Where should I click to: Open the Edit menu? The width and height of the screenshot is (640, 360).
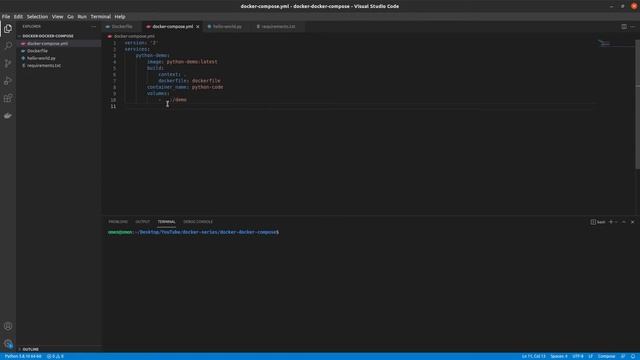coord(18,17)
